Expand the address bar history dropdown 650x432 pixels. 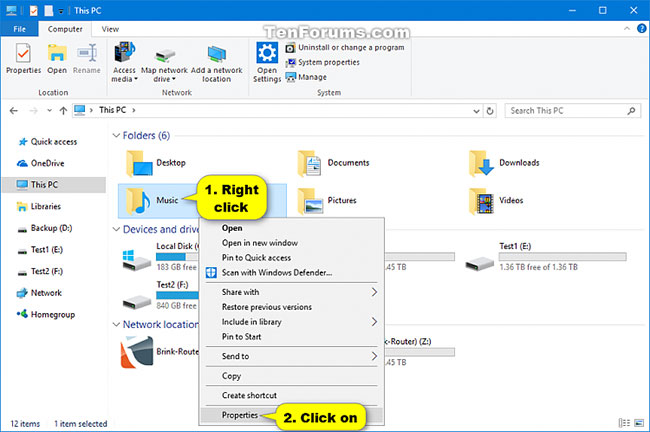tap(476, 111)
